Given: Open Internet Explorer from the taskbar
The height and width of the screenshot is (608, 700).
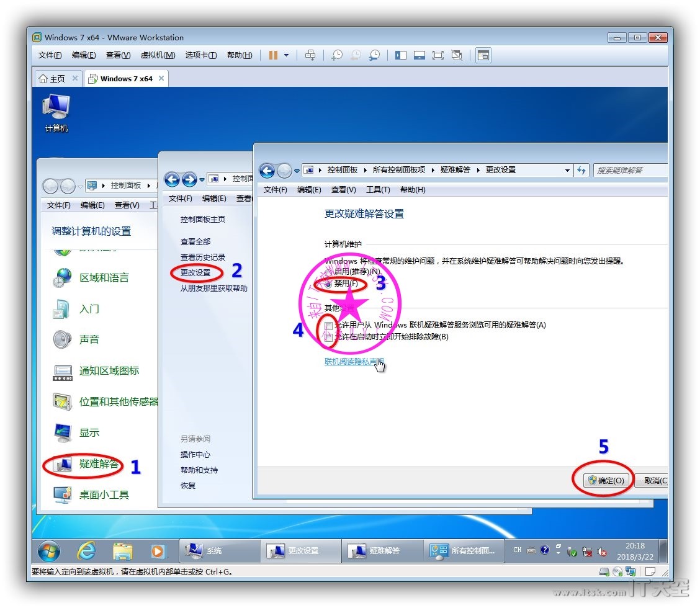Looking at the screenshot, I should (86, 550).
